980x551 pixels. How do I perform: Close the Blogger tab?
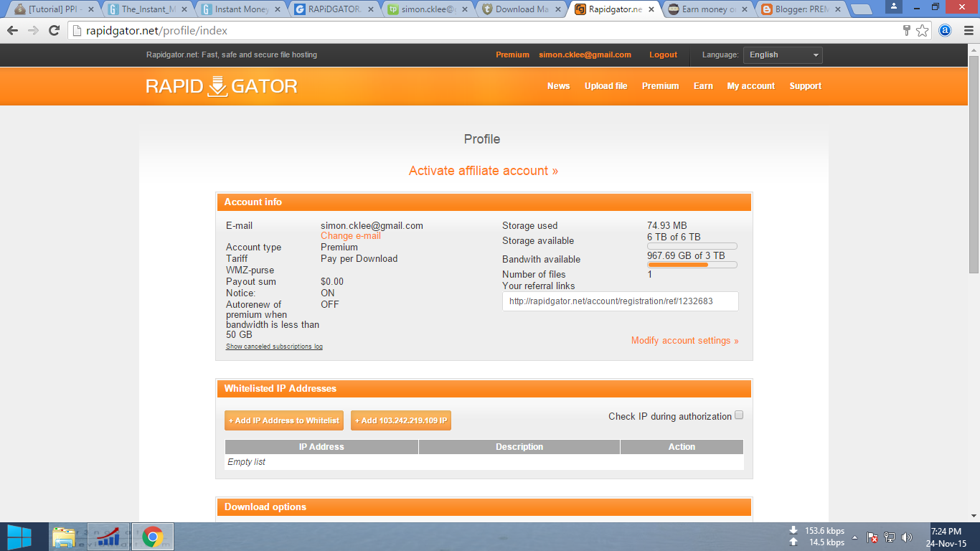(x=837, y=10)
